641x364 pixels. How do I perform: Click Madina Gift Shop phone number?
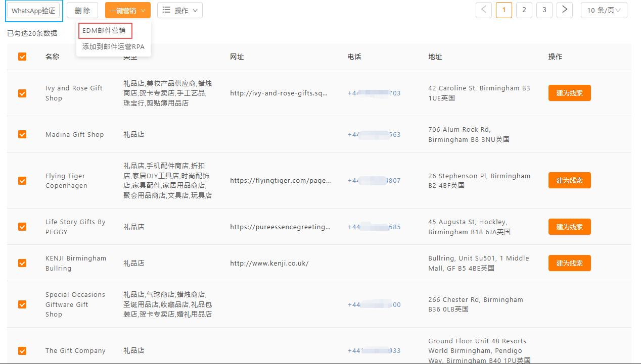[x=374, y=134]
